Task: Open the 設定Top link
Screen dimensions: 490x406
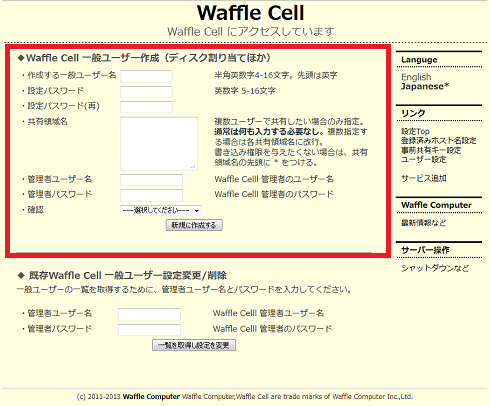Action: tap(415, 131)
